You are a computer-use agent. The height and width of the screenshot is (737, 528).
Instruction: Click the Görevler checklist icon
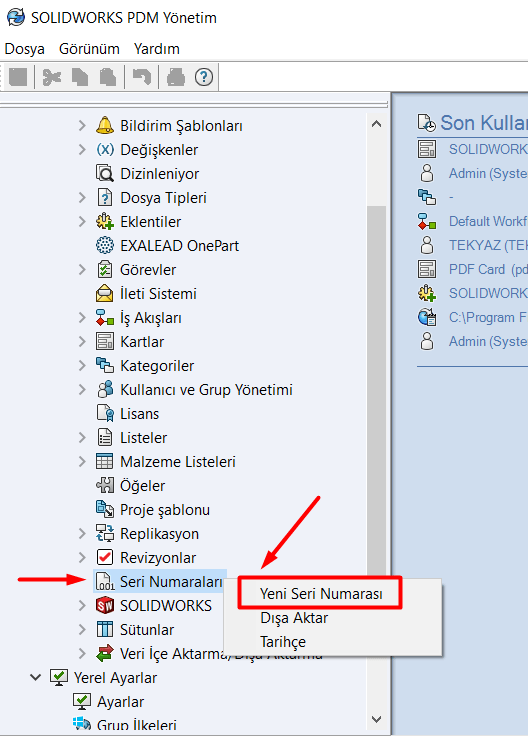[x=105, y=269]
